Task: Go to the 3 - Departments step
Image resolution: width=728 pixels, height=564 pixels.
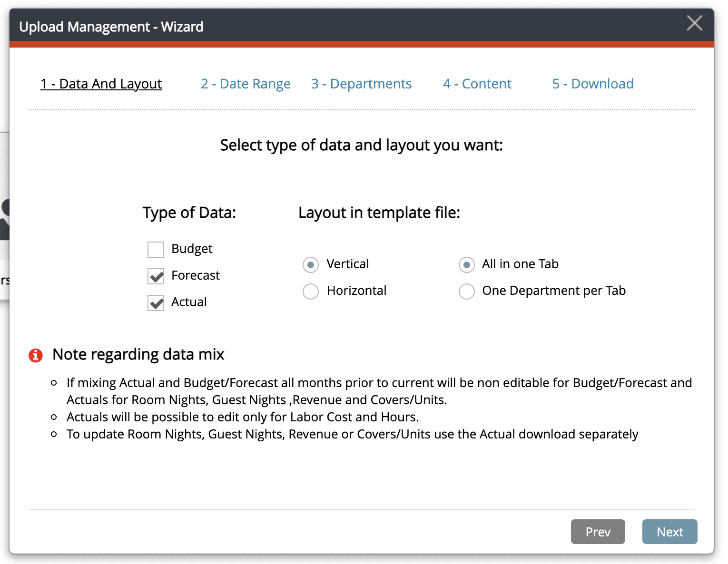Action: click(361, 84)
